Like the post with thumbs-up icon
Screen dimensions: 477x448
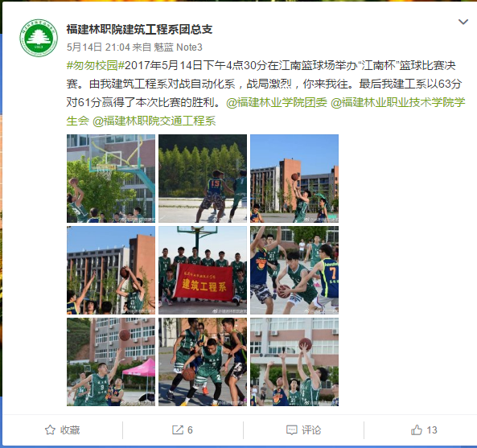pos(417,430)
